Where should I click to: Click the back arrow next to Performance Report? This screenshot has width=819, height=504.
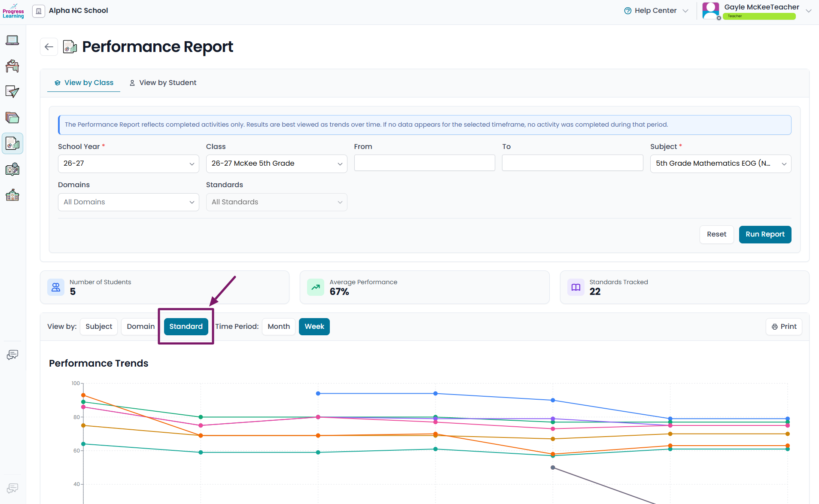[x=49, y=47]
